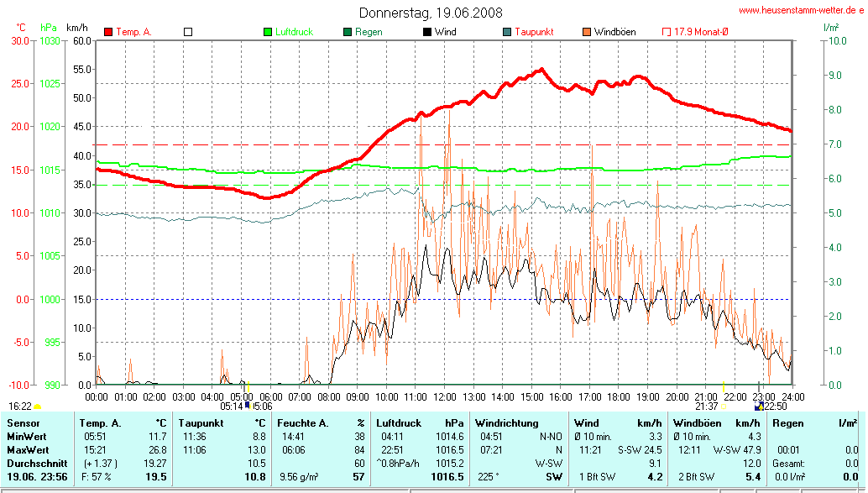Click the red Temp. A. legend square
This screenshot has width=868, height=493.
pos(108,32)
